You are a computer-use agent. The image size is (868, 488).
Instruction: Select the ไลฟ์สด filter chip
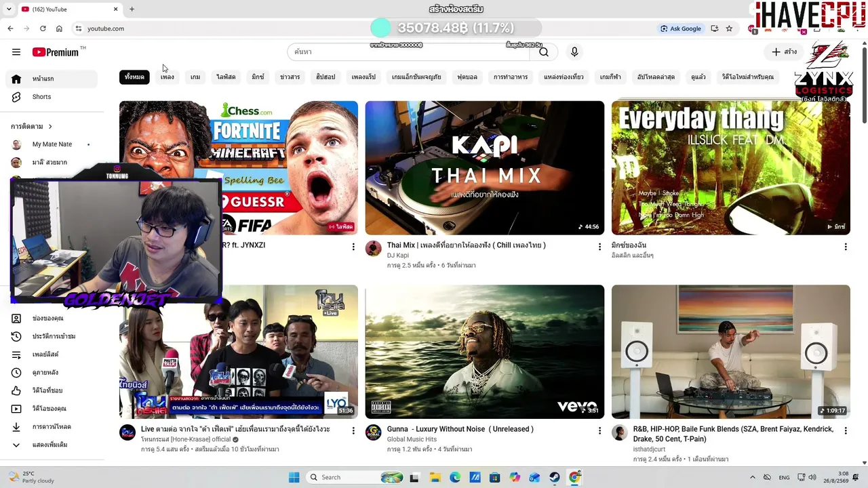point(226,77)
